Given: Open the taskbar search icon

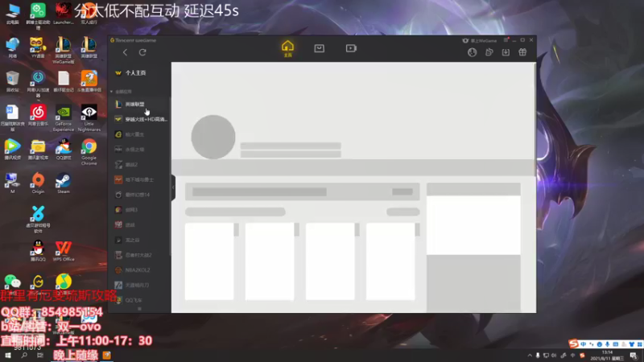Looking at the screenshot, I should point(24,356).
